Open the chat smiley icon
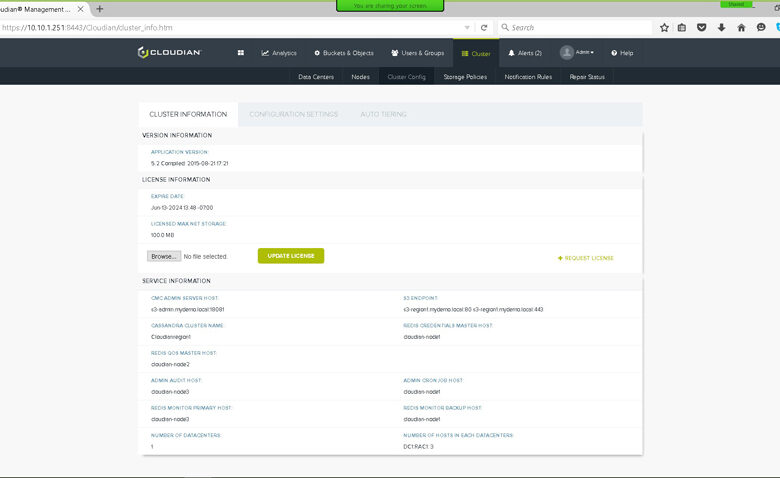The image size is (780, 478). 761,27
